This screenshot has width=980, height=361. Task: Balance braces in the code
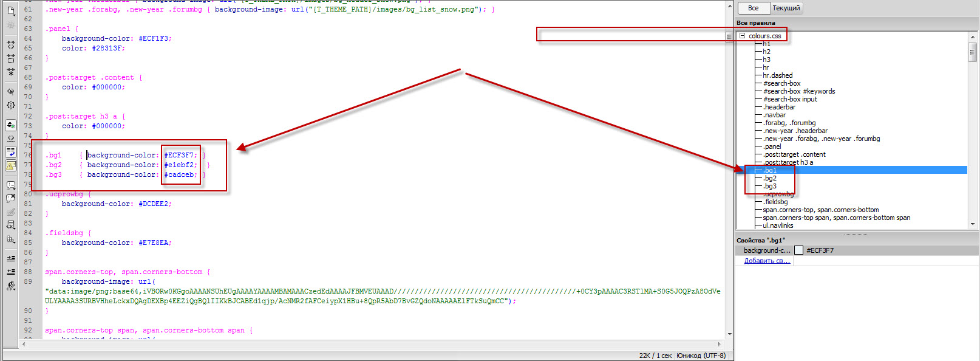tap(11, 105)
